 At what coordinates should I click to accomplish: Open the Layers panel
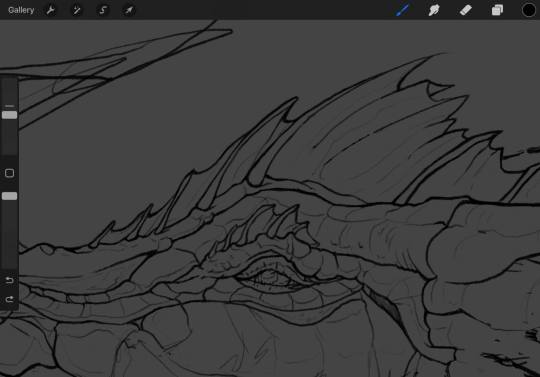tap(497, 10)
